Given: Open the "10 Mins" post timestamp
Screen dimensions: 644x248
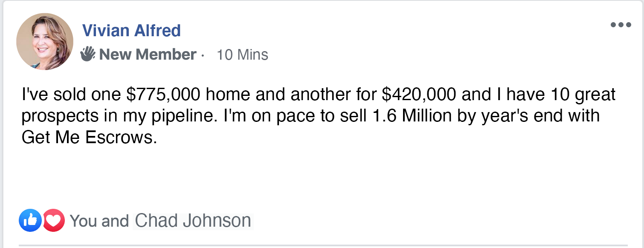Looking at the screenshot, I should click(x=242, y=55).
